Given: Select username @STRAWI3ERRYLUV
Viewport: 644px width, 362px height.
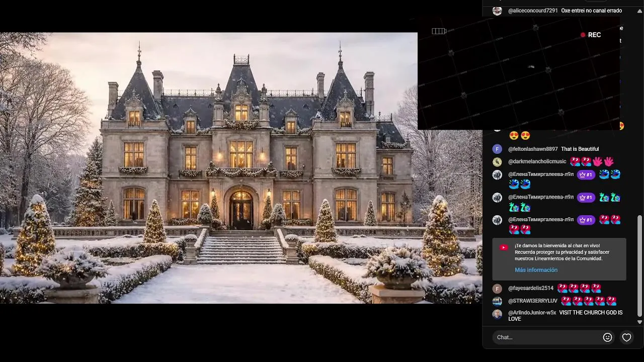Looking at the screenshot, I should [533, 301].
